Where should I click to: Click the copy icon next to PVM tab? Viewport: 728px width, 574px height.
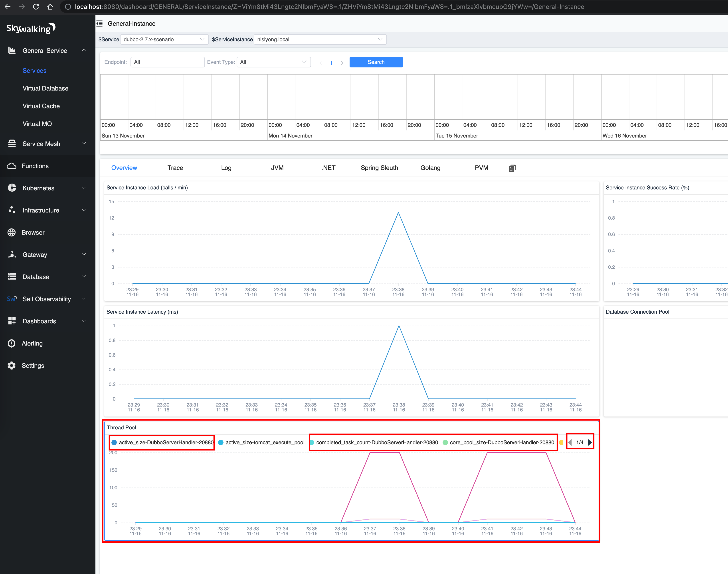click(x=512, y=168)
